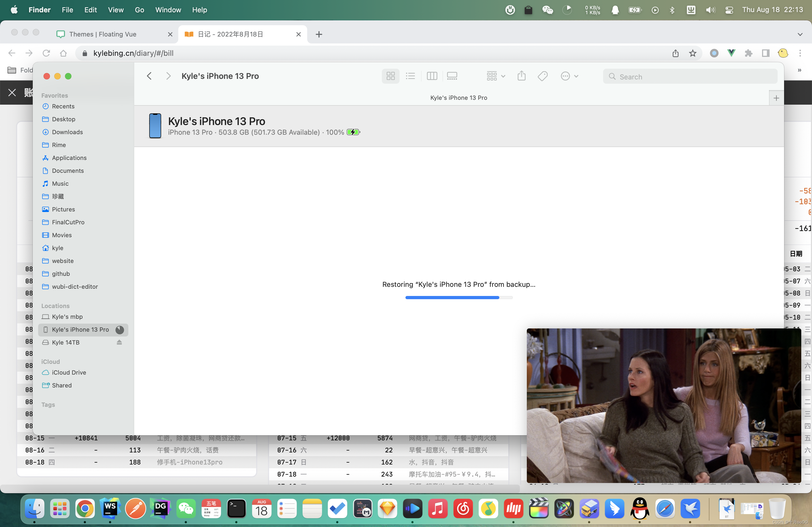The image size is (812, 527).
Task: Open the Finder action ellipsis menu
Action: point(570,76)
